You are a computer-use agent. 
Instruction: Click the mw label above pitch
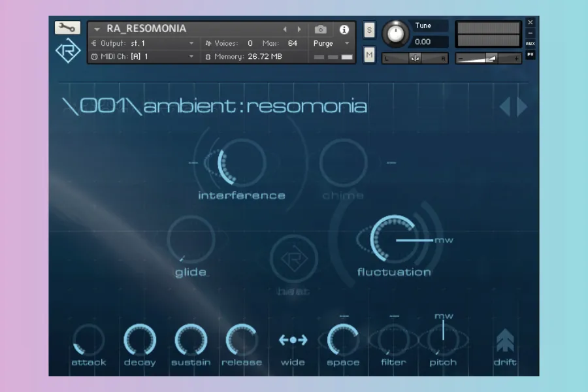click(444, 316)
